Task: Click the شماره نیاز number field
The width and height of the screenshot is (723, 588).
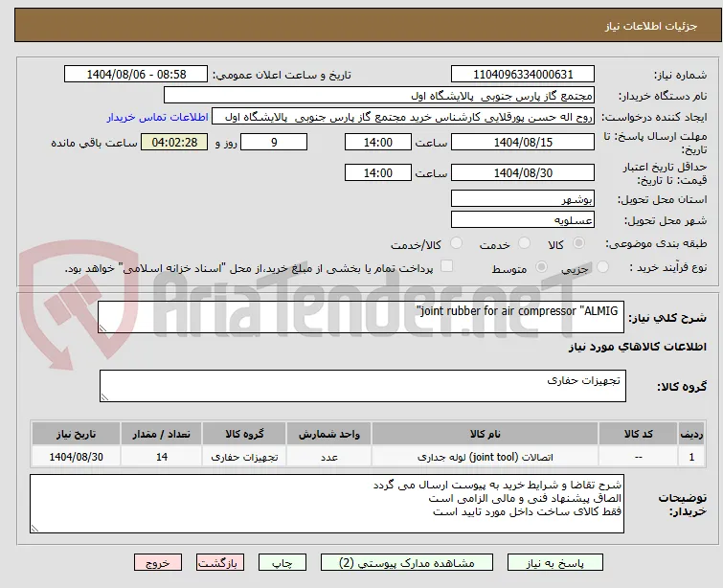Action: [x=523, y=75]
